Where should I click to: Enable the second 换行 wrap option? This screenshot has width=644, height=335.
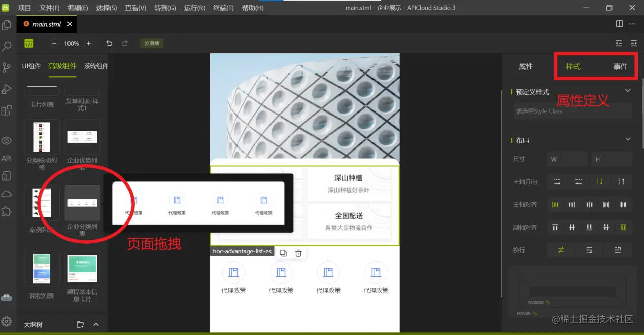click(x=589, y=250)
